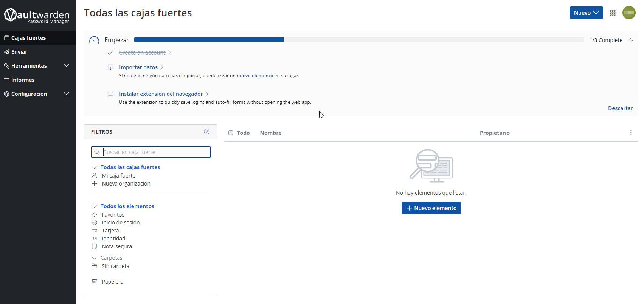Filter by Favoritos star item

pyautogui.click(x=113, y=215)
